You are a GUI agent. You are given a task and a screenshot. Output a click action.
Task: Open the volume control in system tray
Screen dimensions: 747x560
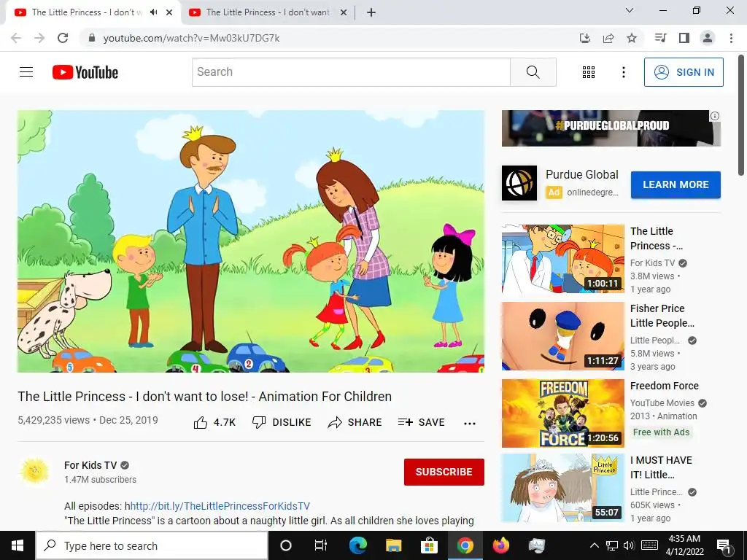pyautogui.click(x=629, y=545)
